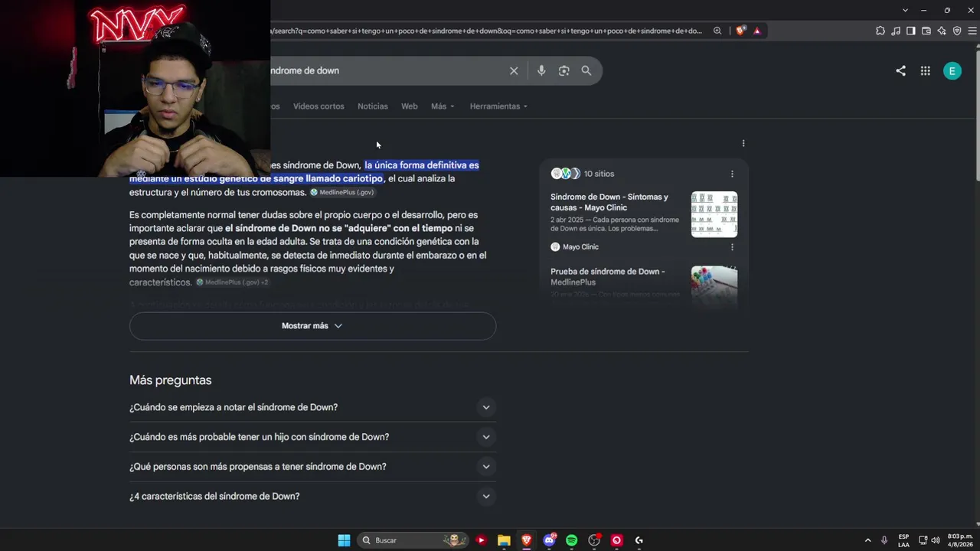Screen dimensions: 980x551
Task: Open the Google account avatar E
Action: [x=952, y=71]
